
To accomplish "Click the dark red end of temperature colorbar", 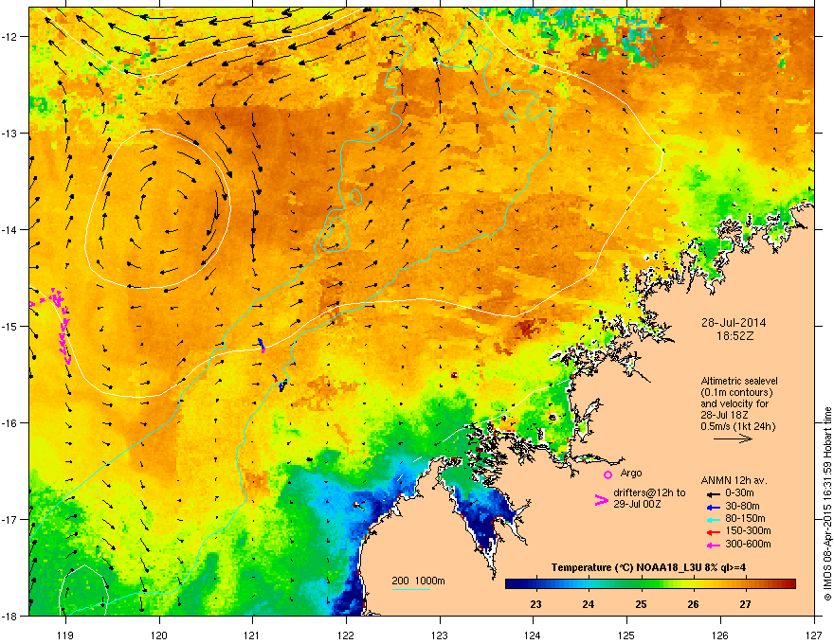I will [789, 584].
